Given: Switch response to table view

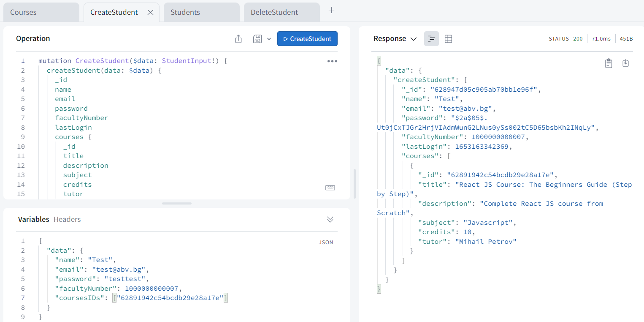Looking at the screenshot, I should (x=449, y=38).
